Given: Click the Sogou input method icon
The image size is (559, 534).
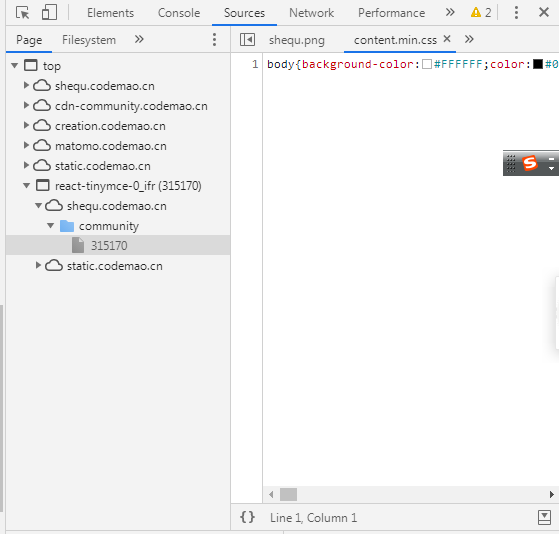Looking at the screenshot, I should [529, 163].
